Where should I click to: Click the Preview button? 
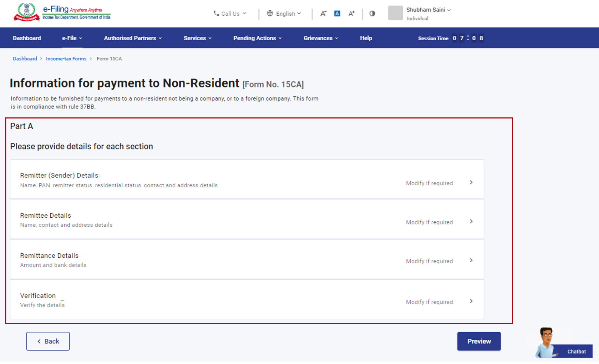pos(479,341)
